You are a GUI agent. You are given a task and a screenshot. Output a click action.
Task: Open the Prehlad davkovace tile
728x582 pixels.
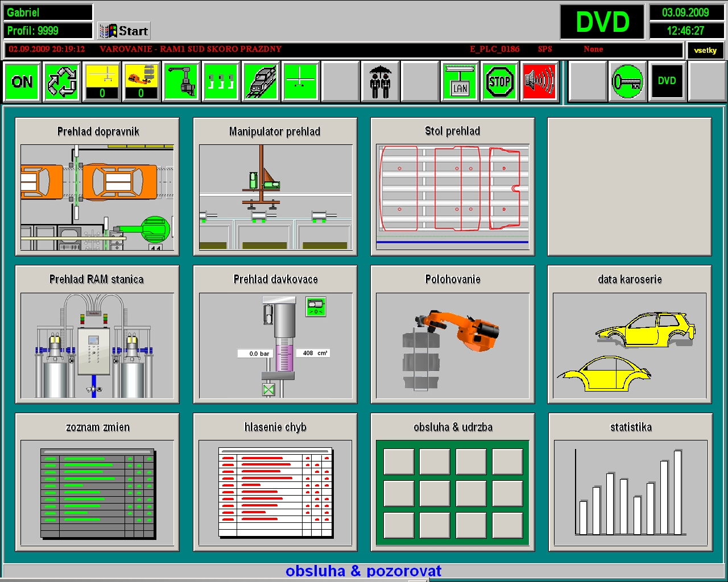coord(275,334)
